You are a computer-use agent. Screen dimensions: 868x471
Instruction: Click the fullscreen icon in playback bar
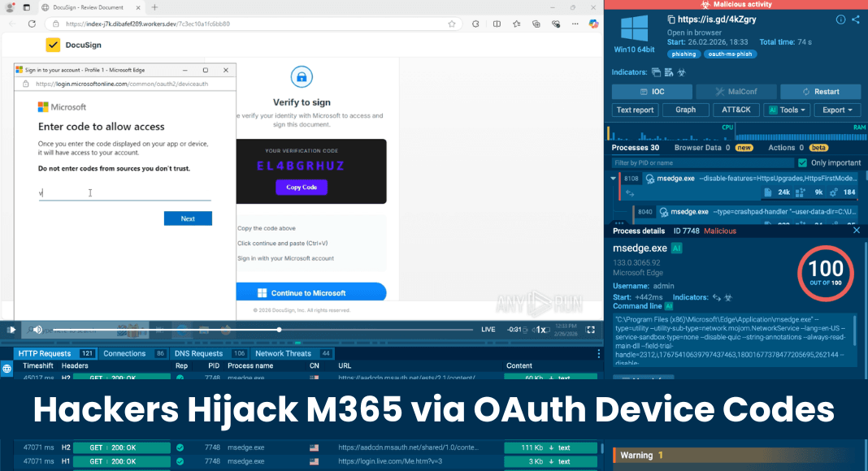coord(591,330)
